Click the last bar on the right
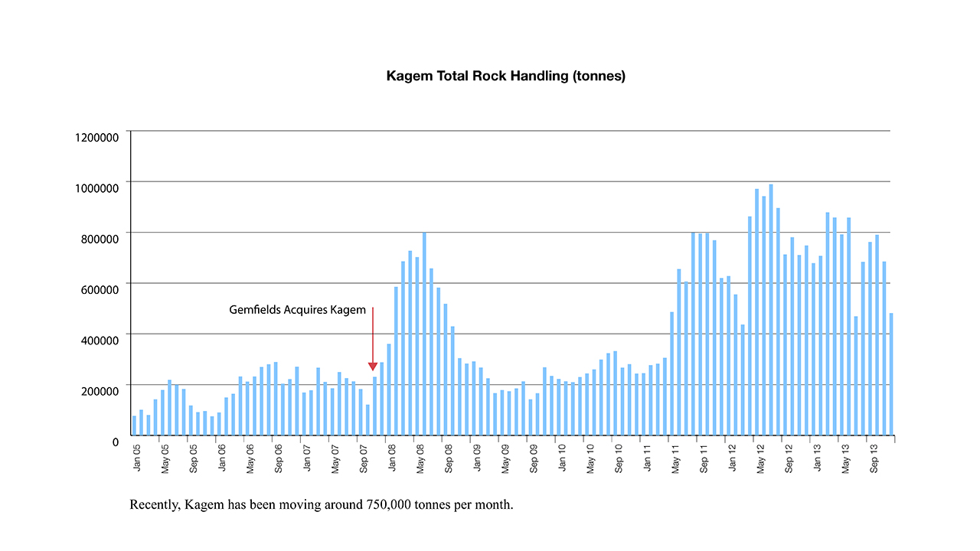 (x=891, y=374)
